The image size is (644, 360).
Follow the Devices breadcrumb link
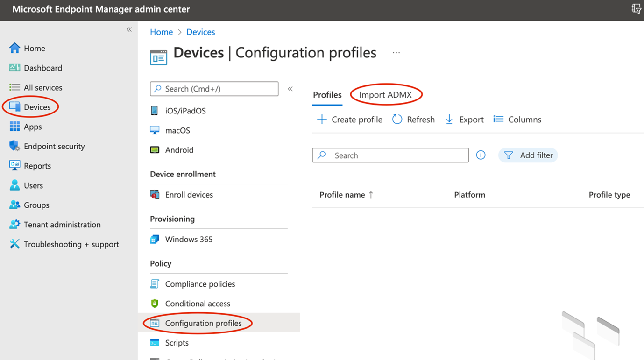201,32
